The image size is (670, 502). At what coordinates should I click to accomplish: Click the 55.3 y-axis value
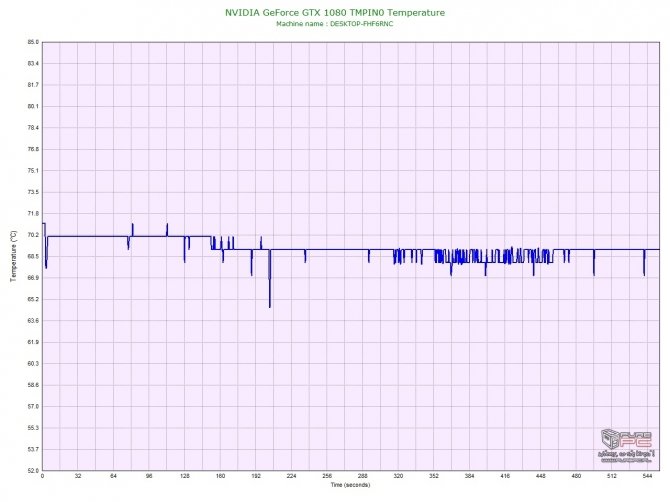[x=33, y=428]
